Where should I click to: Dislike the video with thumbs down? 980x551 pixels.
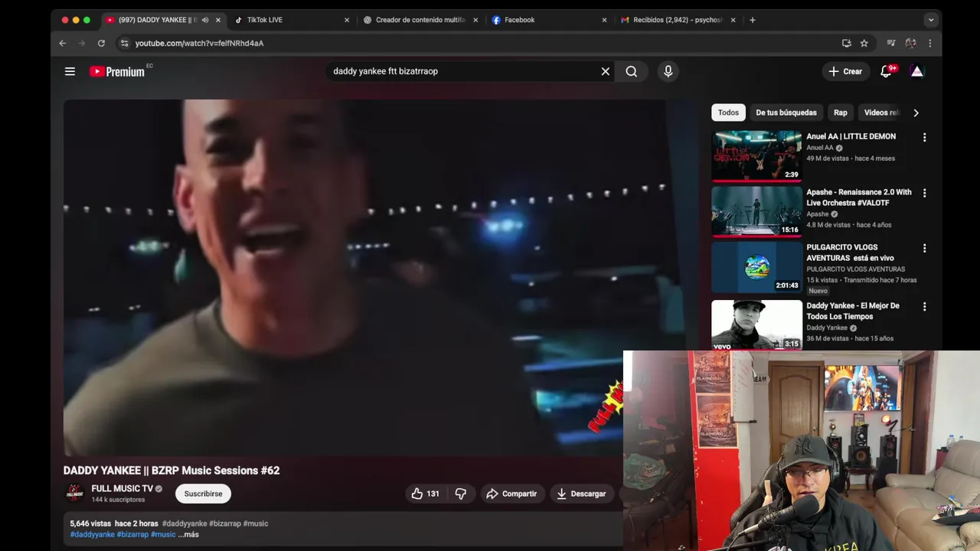pos(461,494)
